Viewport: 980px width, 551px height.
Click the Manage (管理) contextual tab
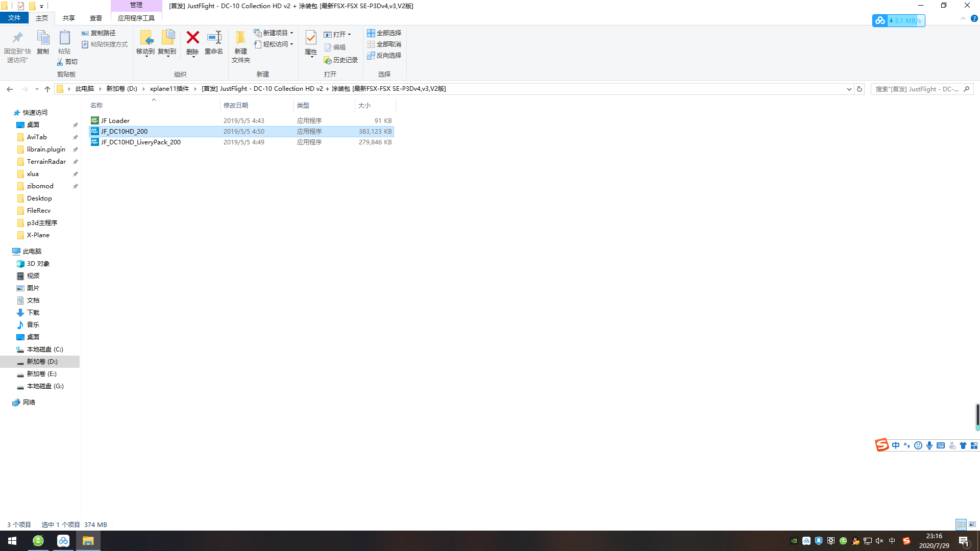[136, 5]
